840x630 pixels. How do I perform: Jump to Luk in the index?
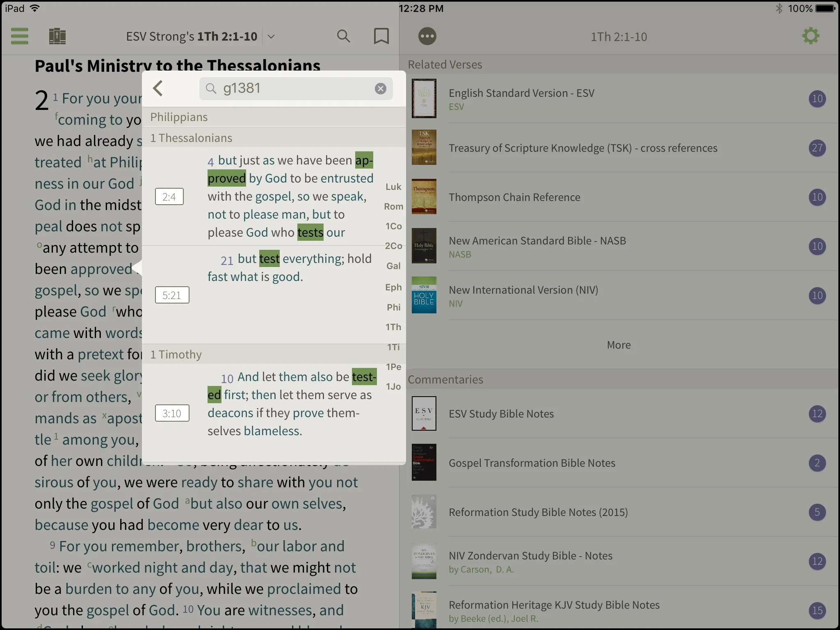click(393, 187)
